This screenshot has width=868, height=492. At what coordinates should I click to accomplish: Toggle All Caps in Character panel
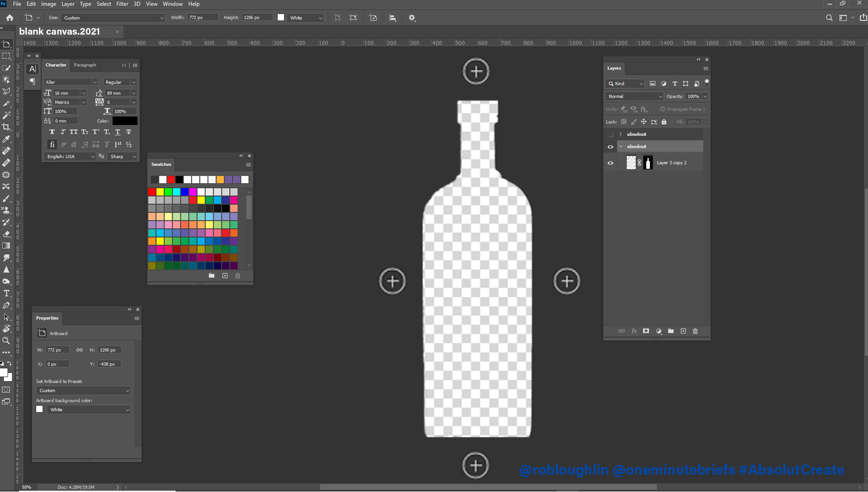pyautogui.click(x=73, y=132)
